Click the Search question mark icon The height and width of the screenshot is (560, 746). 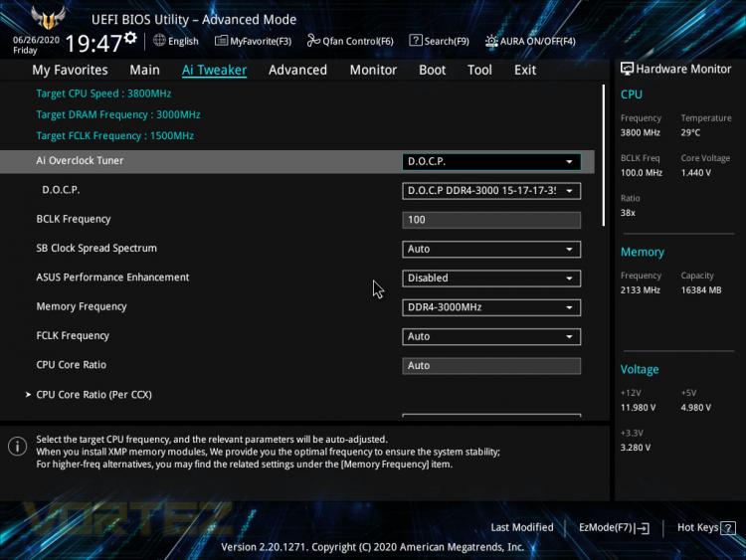coord(416,41)
